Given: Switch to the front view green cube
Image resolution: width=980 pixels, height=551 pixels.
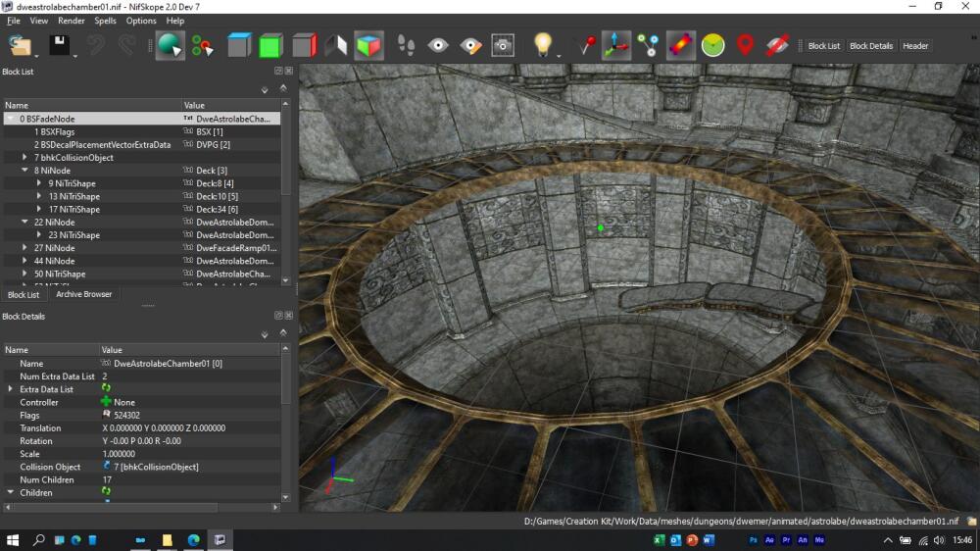Looking at the screenshot, I should click(x=270, y=46).
